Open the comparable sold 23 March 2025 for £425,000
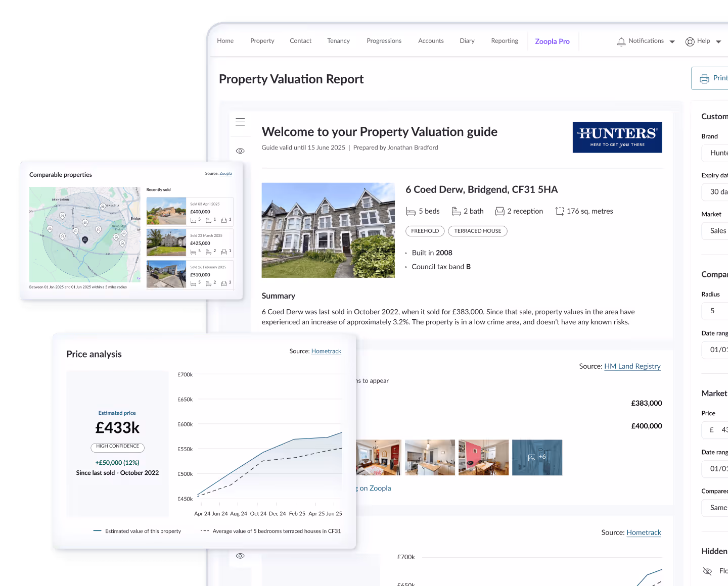The height and width of the screenshot is (586, 728). pos(190,242)
